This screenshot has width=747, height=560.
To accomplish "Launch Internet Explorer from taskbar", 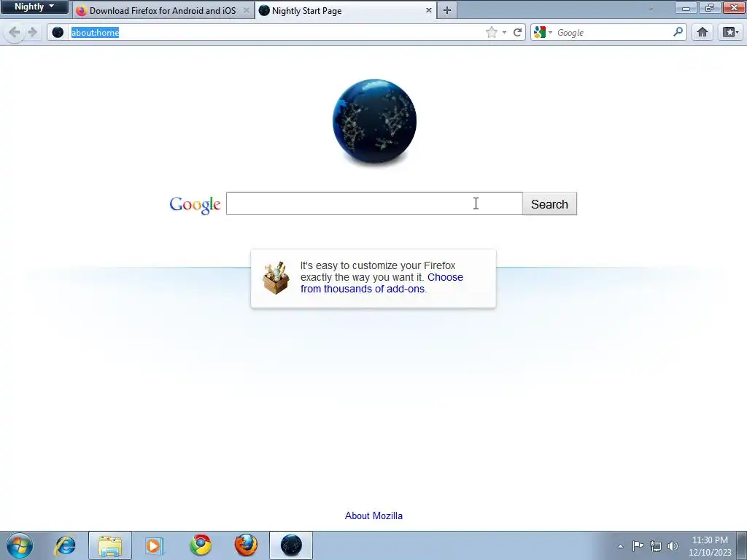I will tap(65, 545).
